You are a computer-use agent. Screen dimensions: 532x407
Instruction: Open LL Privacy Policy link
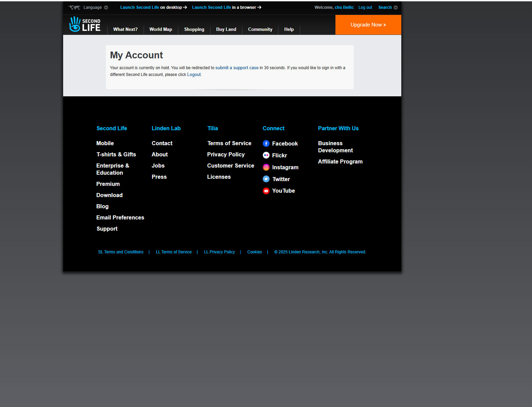pyautogui.click(x=219, y=252)
